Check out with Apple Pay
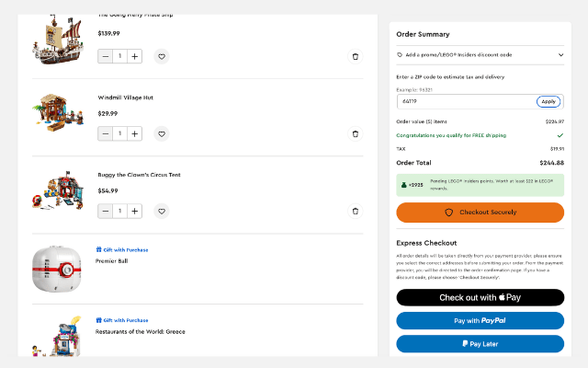588x368 pixels. 480,297
